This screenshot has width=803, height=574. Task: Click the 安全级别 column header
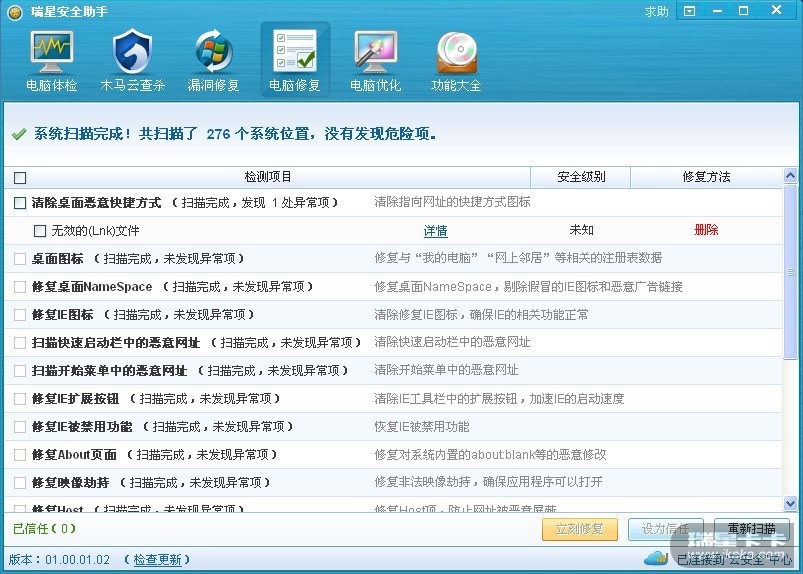point(581,177)
